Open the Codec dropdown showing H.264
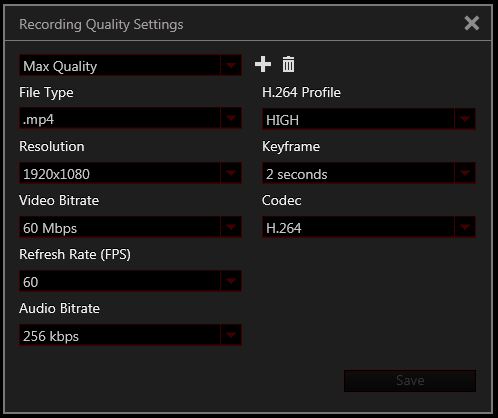Viewport: 498px width, 418px height. [369, 227]
